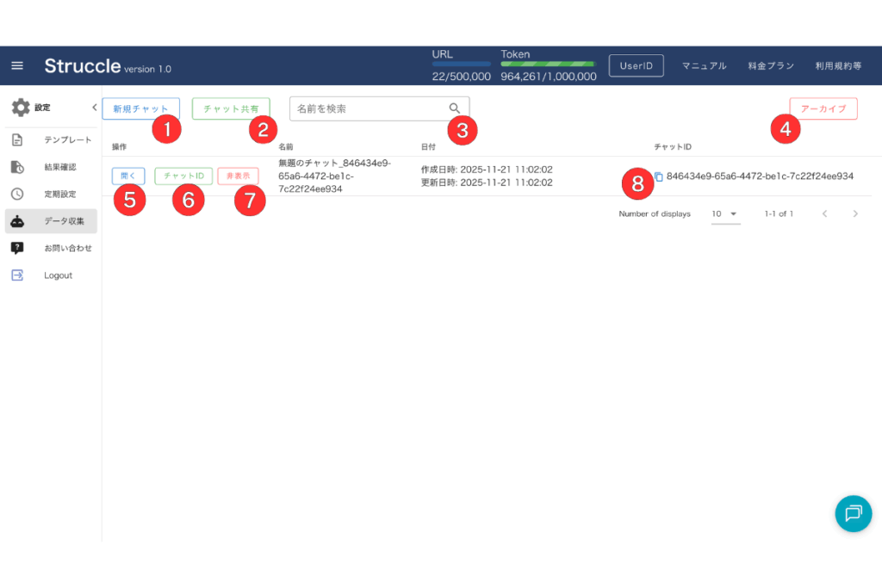Image resolution: width=882 pixels, height=588 pixels.
Task: Click the robot data collection icon
Action: [x=17, y=221]
